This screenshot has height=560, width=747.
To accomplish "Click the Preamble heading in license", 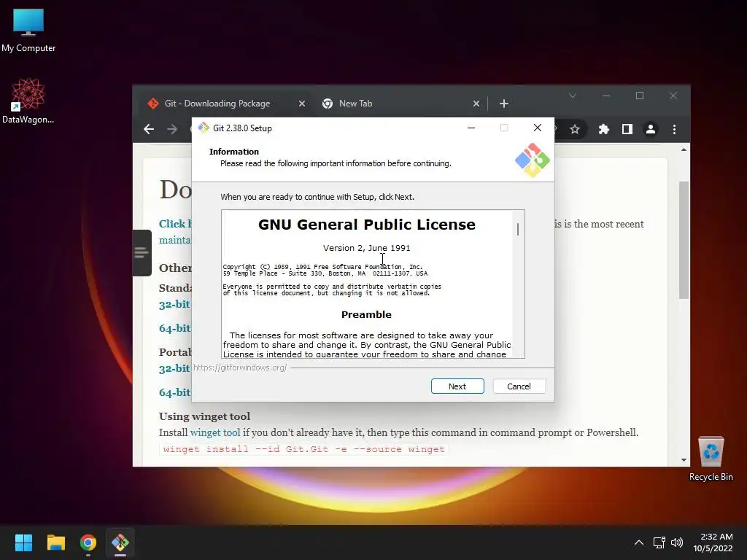I will pos(366,314).
